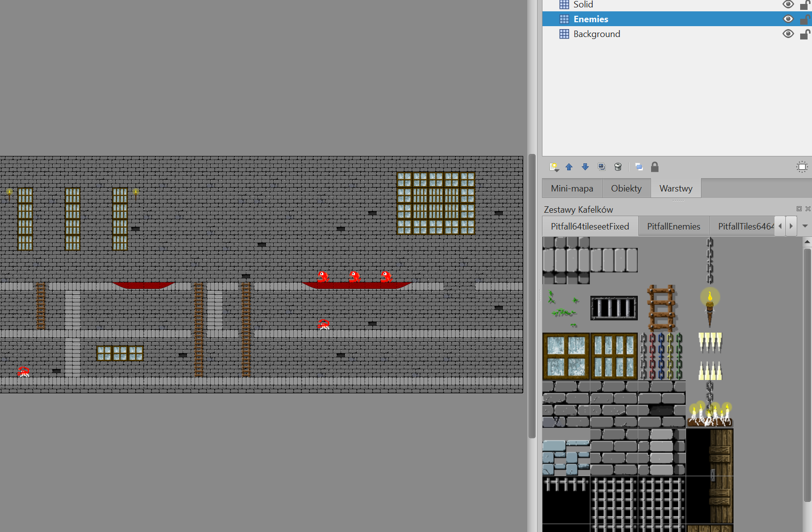The image size is (812, 532).
Task: Open the tileset tabs list dropdown arrow
Action: tap(805, 226)
